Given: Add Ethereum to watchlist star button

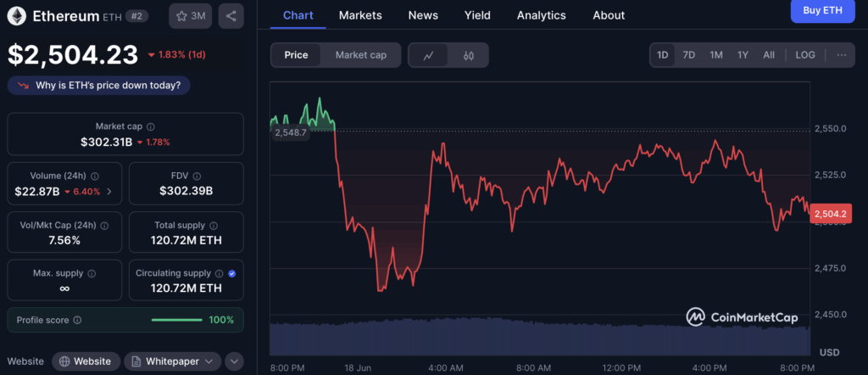Looking at the screenshot, I should point(190,15).
